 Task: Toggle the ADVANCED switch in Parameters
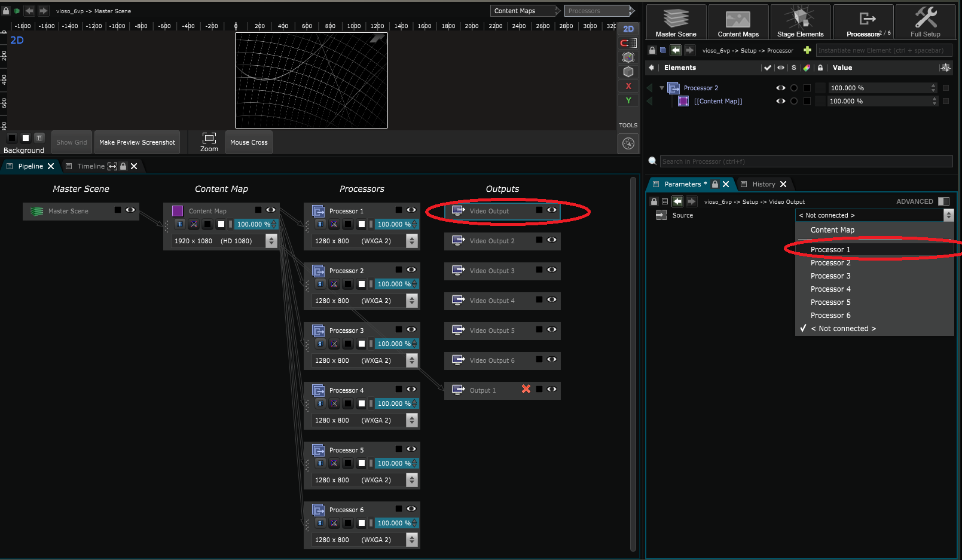pos(944,201)
